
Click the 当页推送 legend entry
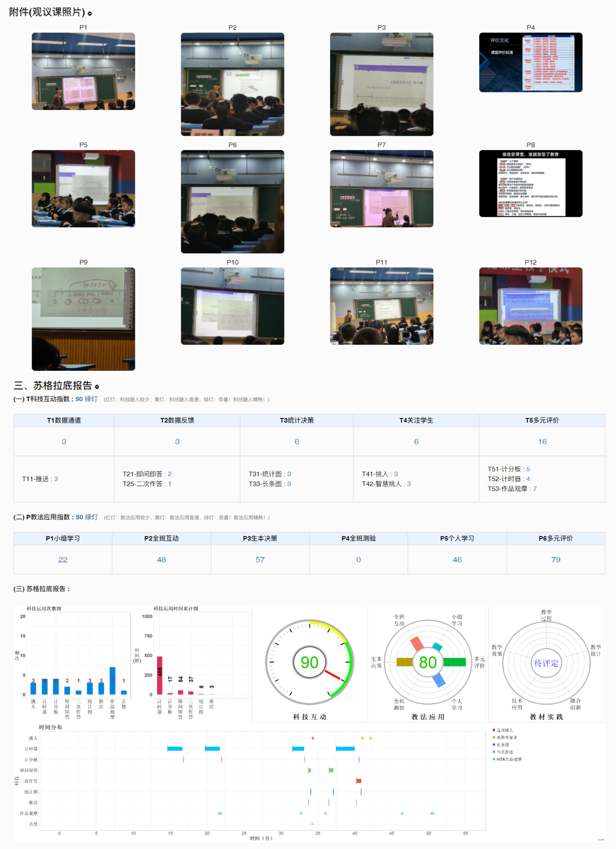[x=504, y=752]
